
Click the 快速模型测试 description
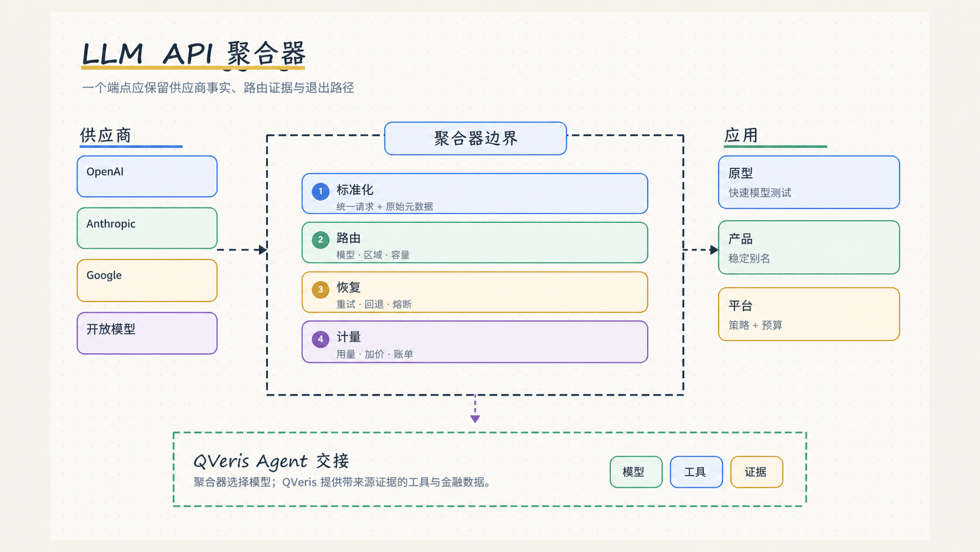tap(760, 193)
